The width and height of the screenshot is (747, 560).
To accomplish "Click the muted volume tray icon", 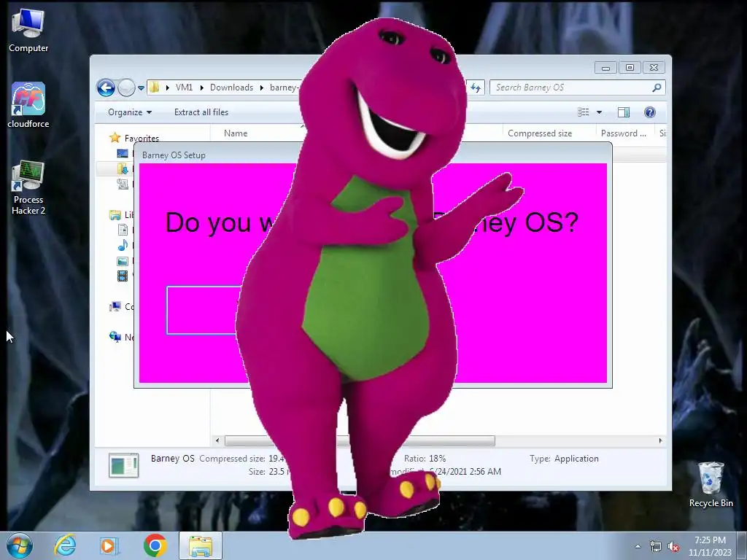I will click(x=673, y=546).
